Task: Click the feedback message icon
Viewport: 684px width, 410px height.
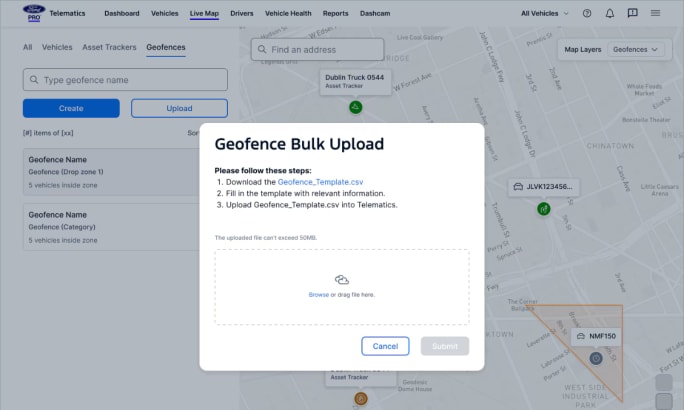Action: coord(632,14)
